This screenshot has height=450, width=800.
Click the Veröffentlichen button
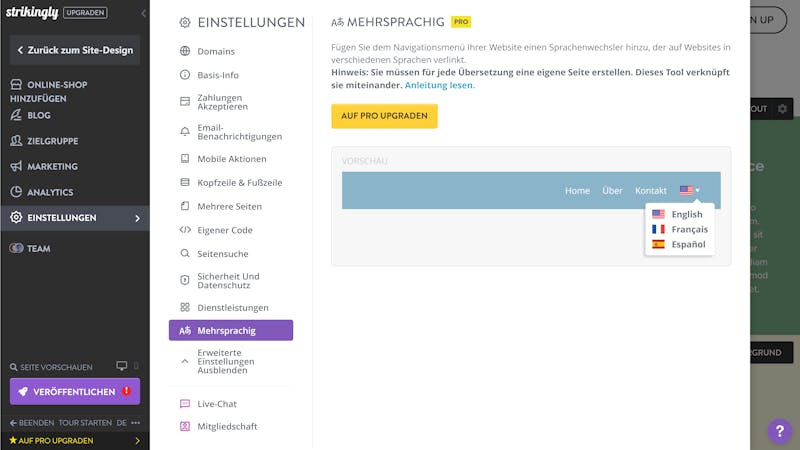click(75, 391)
